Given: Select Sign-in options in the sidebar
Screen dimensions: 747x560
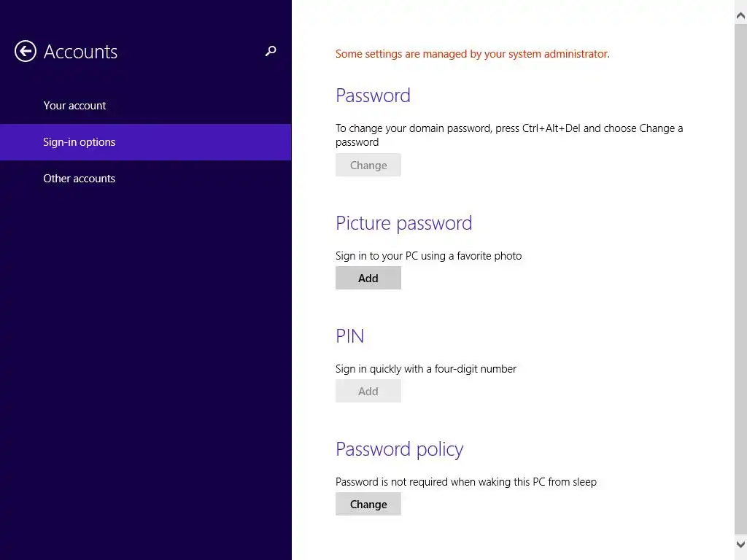Looking at the screenshot, I should pos(80,142).
